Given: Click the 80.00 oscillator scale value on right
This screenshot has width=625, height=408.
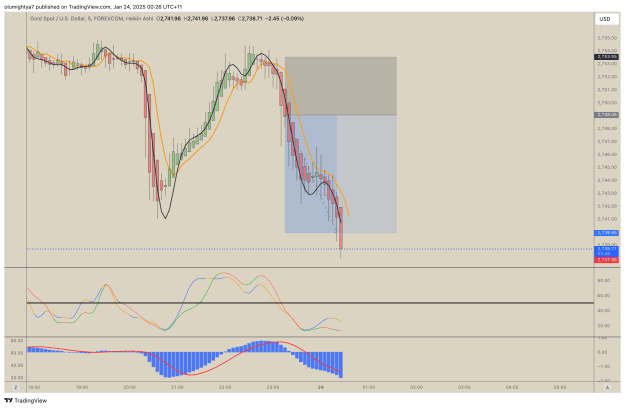Looking at the screenshot, I should click(x=603, y=280).
